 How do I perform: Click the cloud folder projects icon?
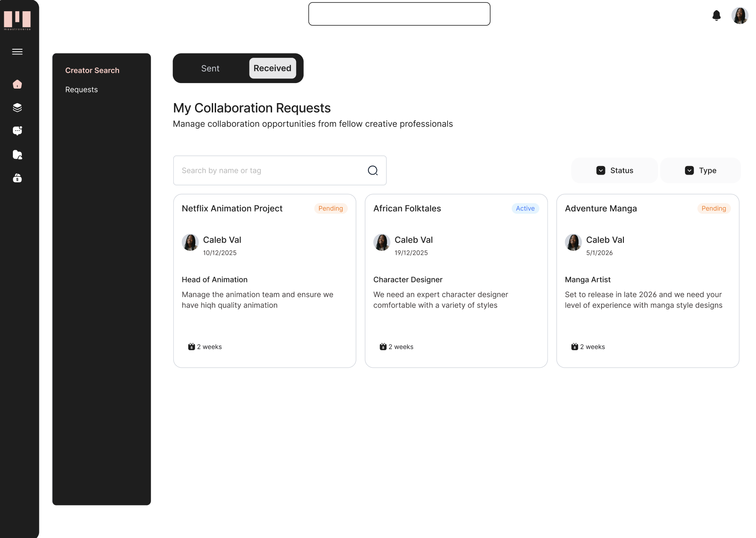(17, 155)
